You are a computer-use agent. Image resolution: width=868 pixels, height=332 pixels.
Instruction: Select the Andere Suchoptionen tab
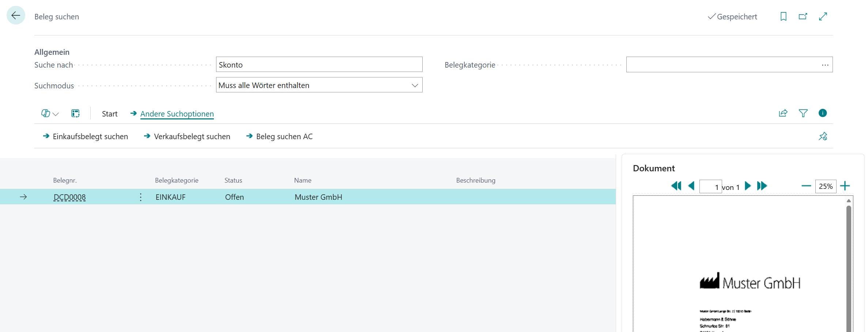pos(177,114)
